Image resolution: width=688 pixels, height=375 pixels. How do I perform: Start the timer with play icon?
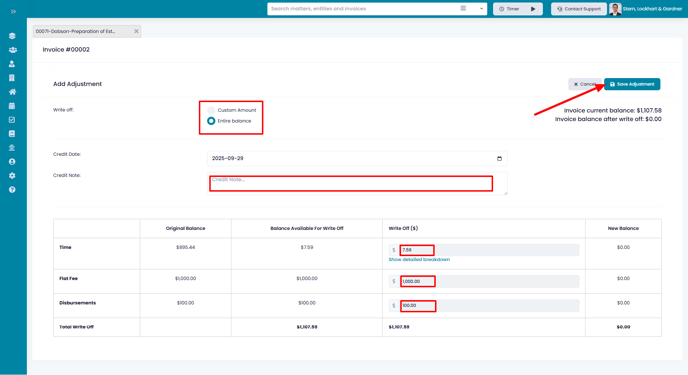[x=533, y=9]
